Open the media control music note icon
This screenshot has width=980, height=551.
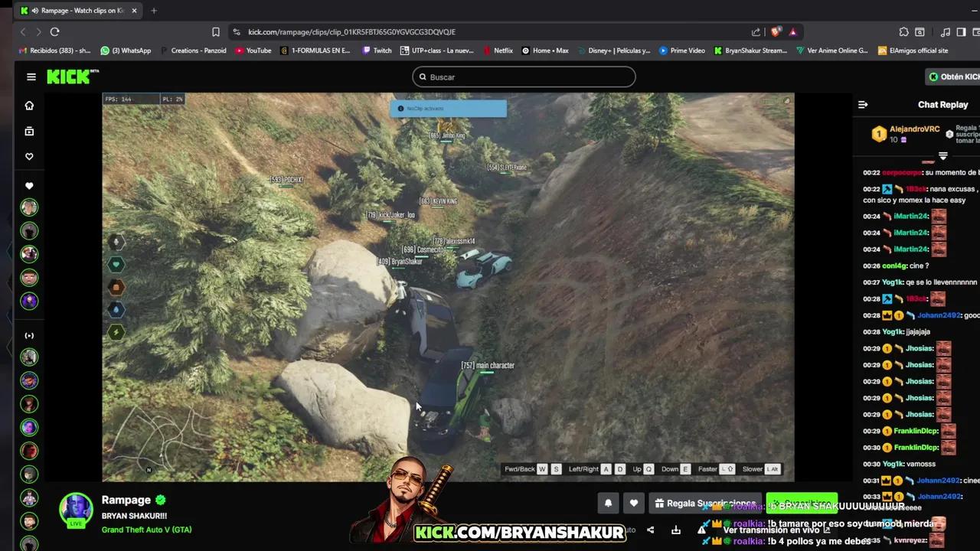click(x=945, y=31)
